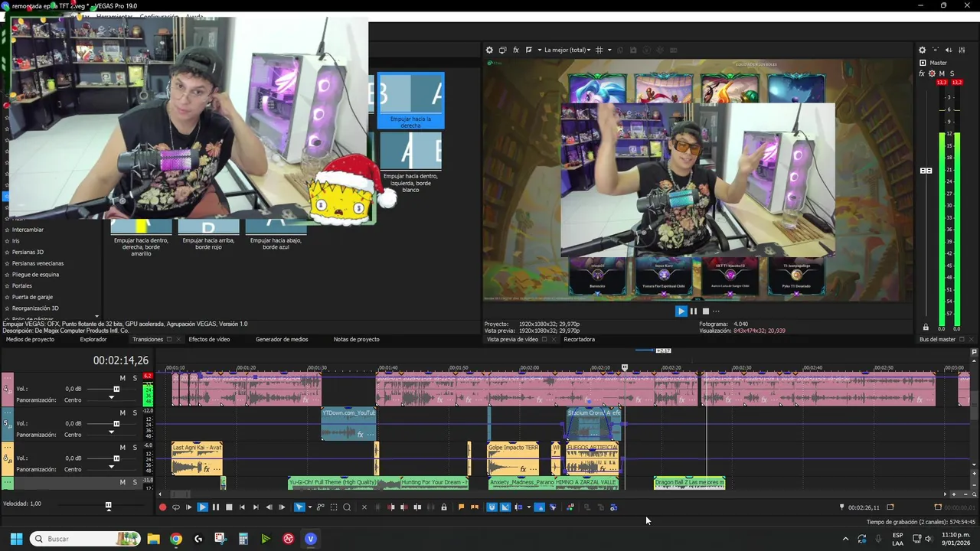Open Notas de proyecto tab
This screenshot has height=551, width=980.
tap(356, 339)
